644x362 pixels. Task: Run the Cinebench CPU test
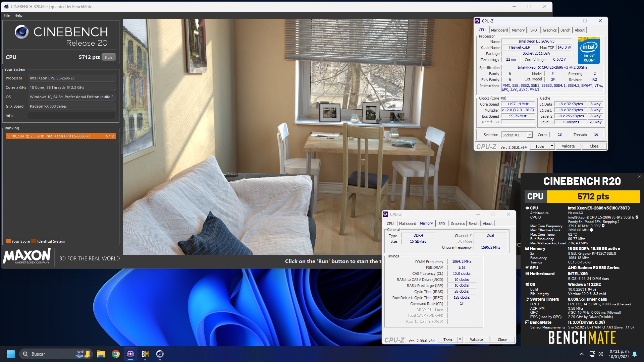click(108, 57)
